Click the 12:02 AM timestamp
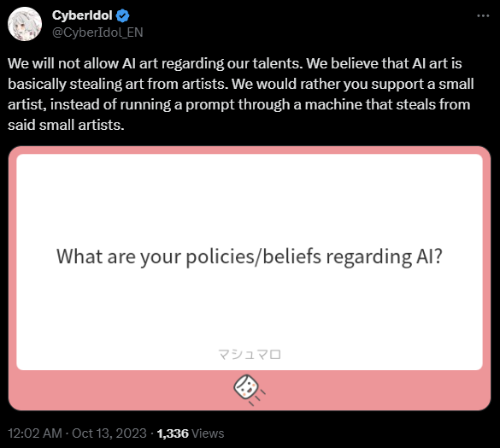 click(35, 433)
